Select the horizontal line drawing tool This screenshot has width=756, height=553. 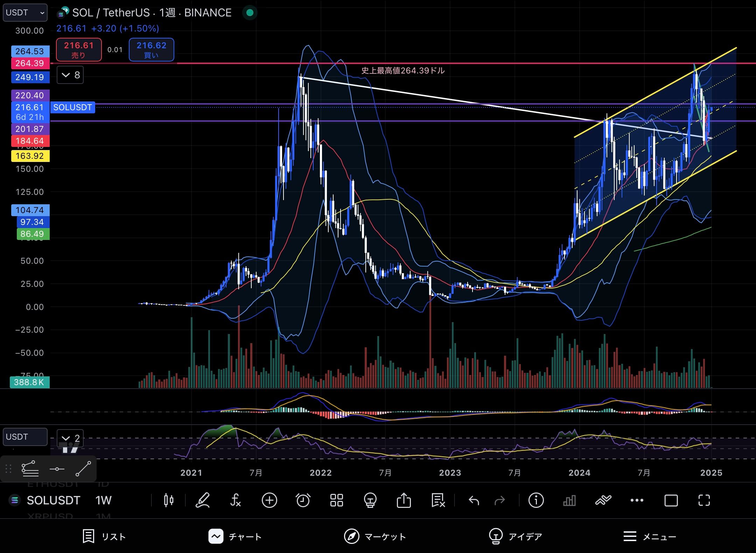pyautogui.click(x=57, y=469)
